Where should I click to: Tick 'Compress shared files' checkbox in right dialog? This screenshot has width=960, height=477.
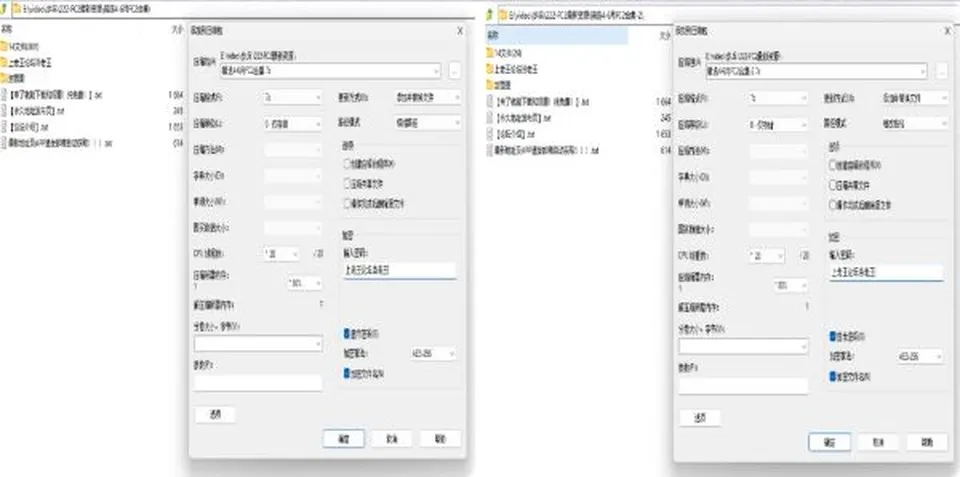click(x=833, y=185)
